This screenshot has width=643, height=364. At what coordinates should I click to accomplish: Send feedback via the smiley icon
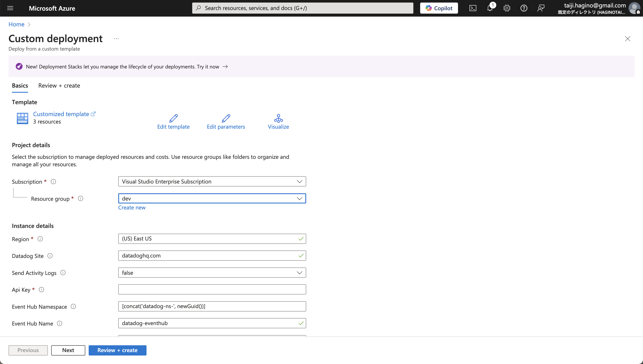541,8
